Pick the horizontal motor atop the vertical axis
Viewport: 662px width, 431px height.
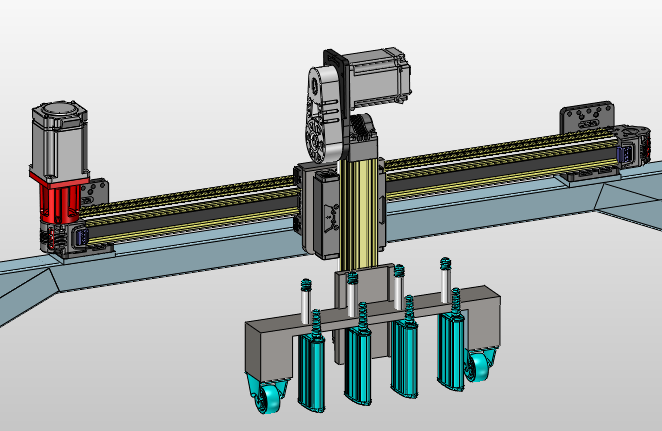[378, 76]
